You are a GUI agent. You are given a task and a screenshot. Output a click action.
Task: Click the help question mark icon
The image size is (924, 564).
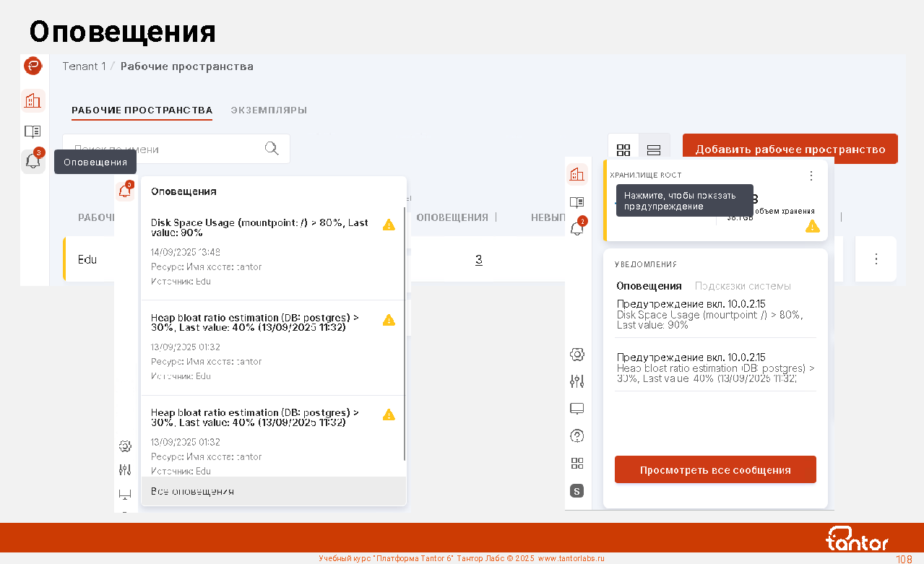(x=577, y=435)
